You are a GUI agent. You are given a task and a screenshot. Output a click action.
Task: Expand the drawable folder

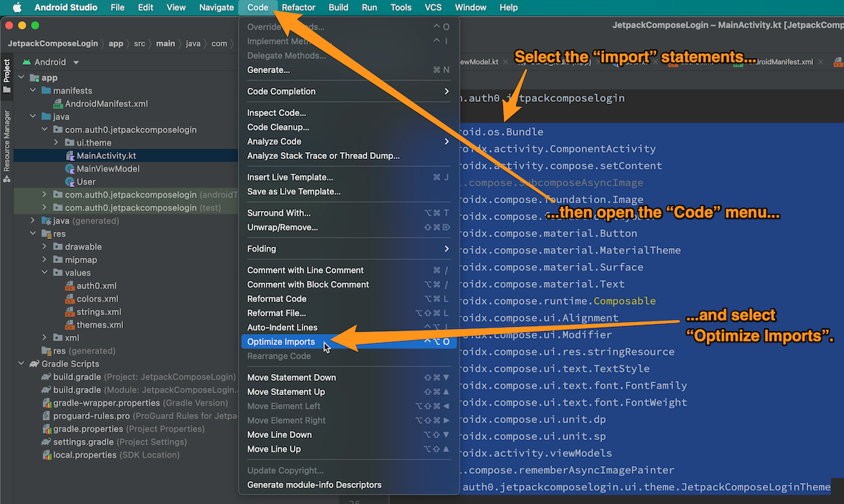click(x=44, y=247)
